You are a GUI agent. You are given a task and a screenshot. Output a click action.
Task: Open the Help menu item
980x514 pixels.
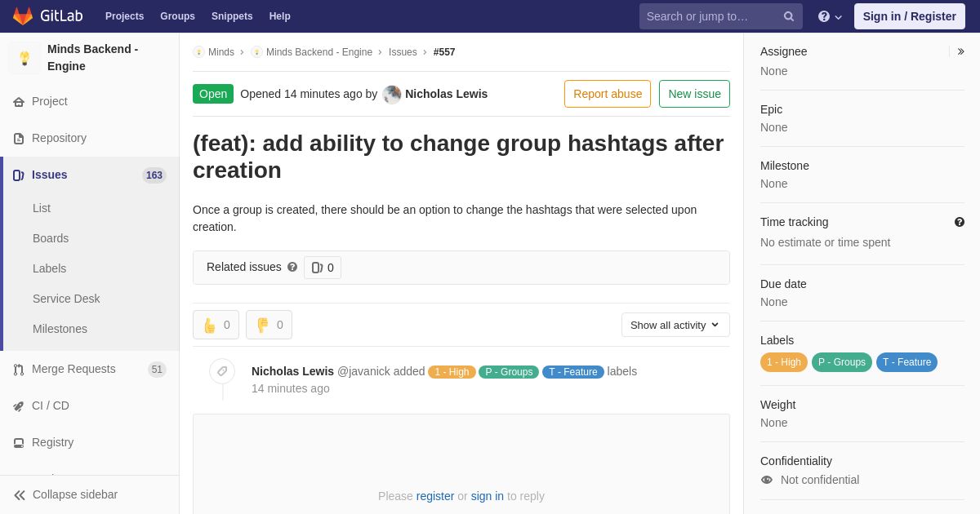tap(280, 16)
